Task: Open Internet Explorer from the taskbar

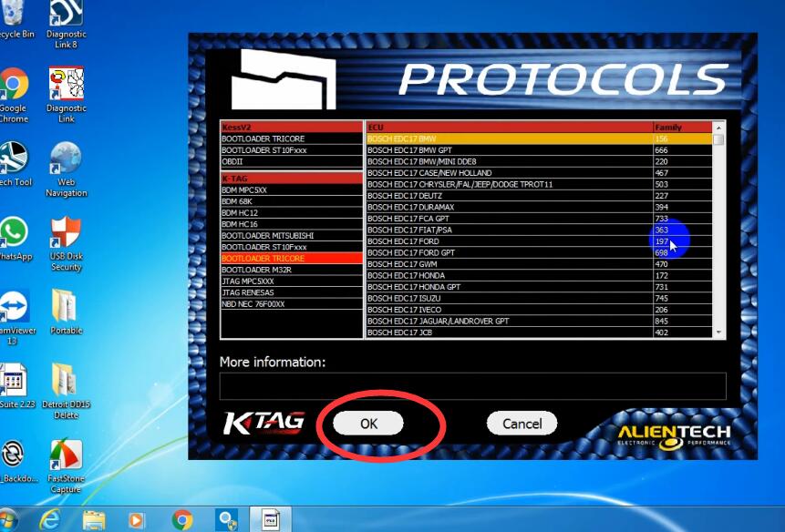Action: click(x=50, y=520)
